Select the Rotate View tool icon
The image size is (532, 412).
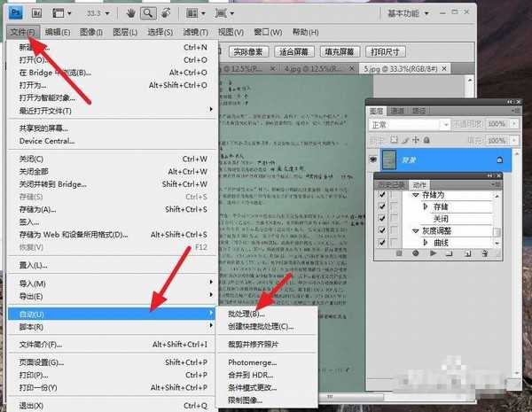click(x=166, y=13)
